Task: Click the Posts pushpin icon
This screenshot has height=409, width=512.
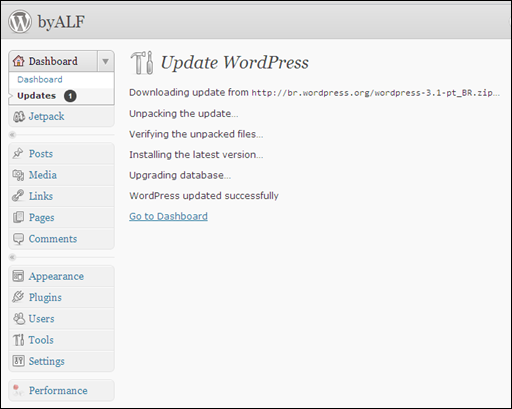Action: click(x=18, y=153)
